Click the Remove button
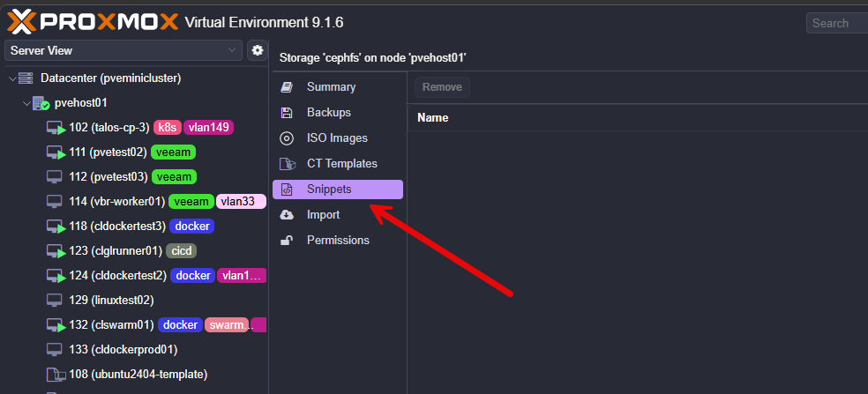 442,87
